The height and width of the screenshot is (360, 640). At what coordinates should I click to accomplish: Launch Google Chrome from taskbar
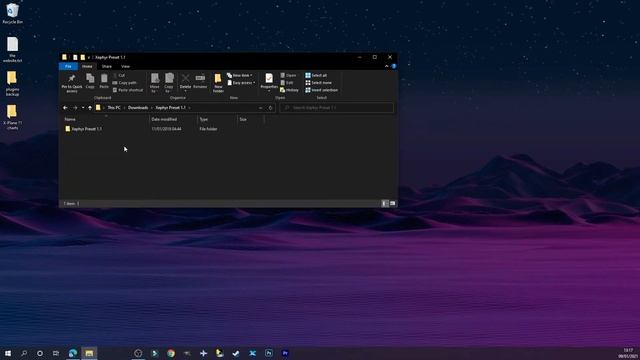point(171,353)
